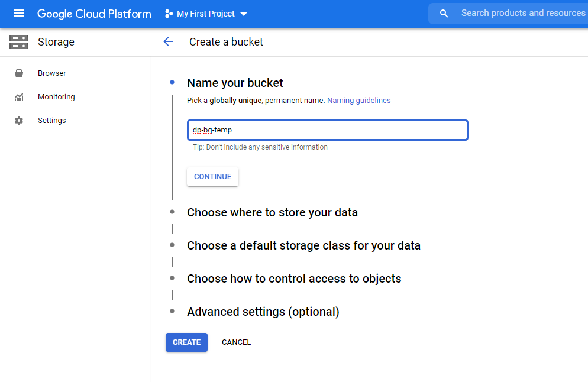Click the project selector dots icon

(169, 14)
